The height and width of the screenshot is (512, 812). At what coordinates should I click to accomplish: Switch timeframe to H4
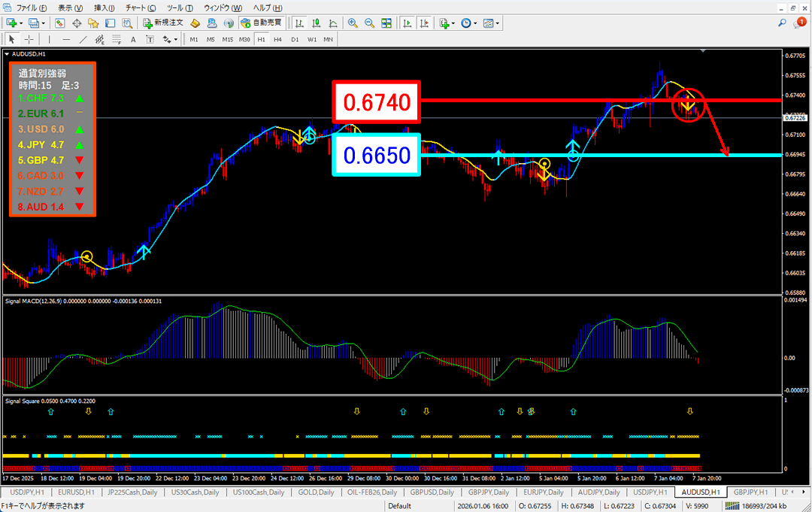coord(277,39)
